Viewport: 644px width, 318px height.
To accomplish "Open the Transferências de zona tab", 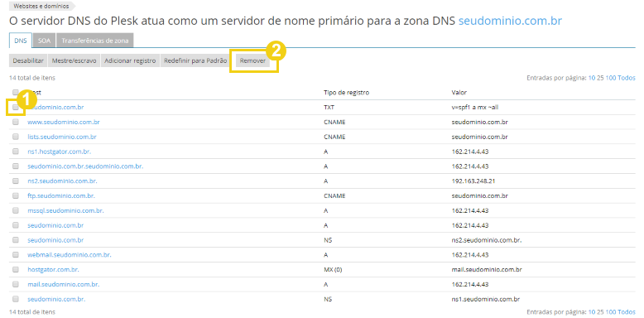I will pyautogui.click(x=95, y=41).
